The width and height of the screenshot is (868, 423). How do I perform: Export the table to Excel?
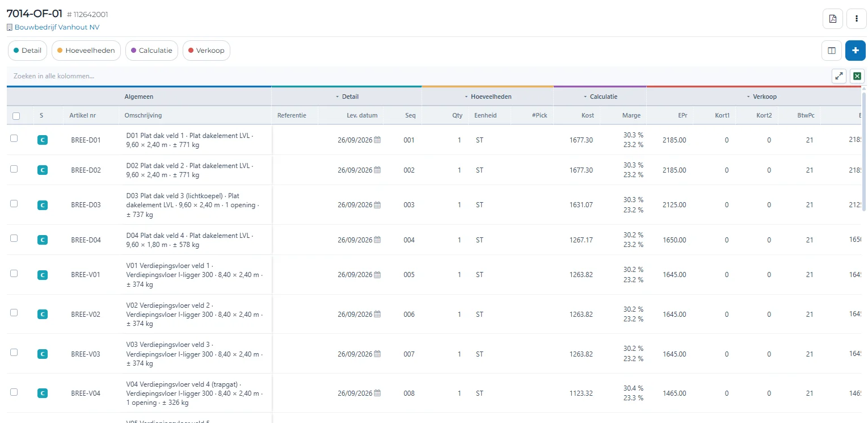click(x=857, y=76)
